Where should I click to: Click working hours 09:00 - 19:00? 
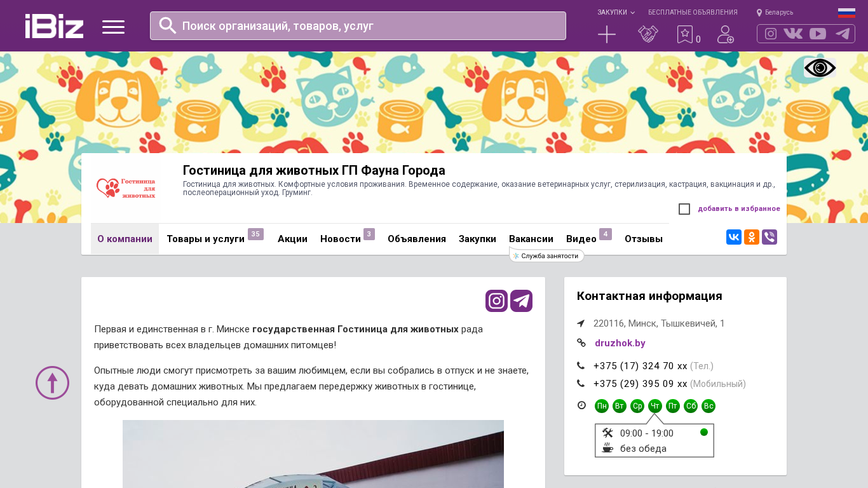647,433
